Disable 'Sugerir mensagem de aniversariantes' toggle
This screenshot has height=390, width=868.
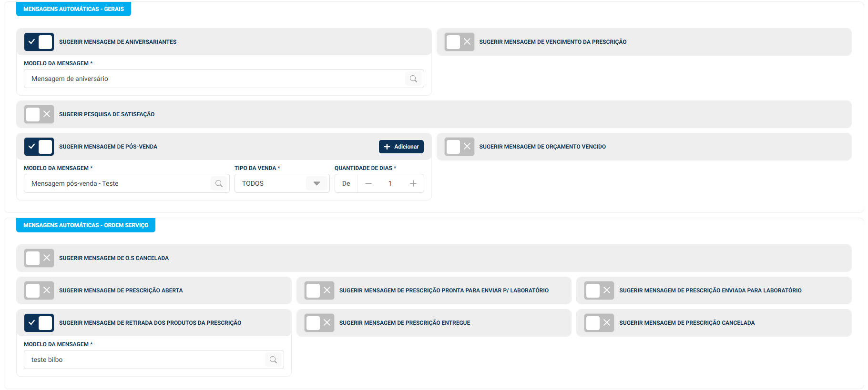[x=39, y=42]
